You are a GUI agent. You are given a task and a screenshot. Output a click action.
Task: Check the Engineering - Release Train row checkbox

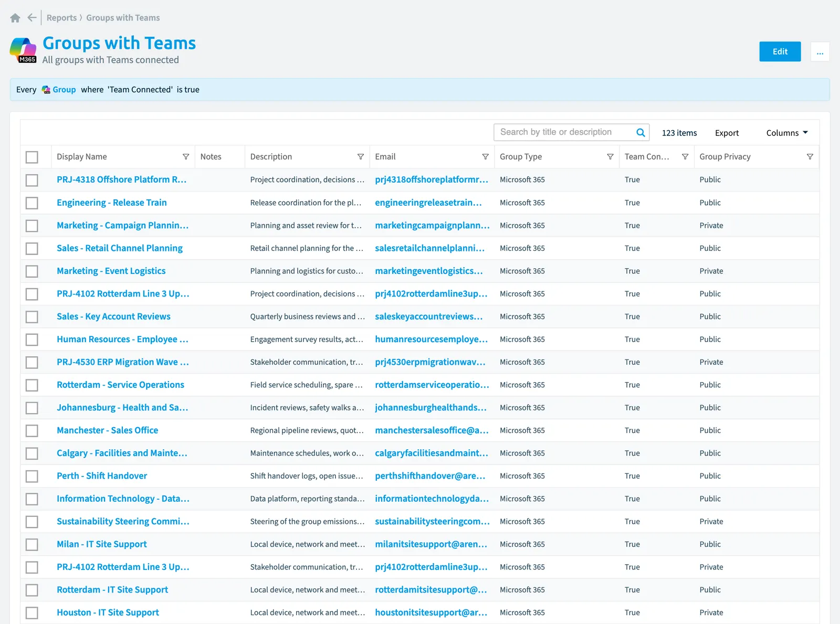pos(32,203)
